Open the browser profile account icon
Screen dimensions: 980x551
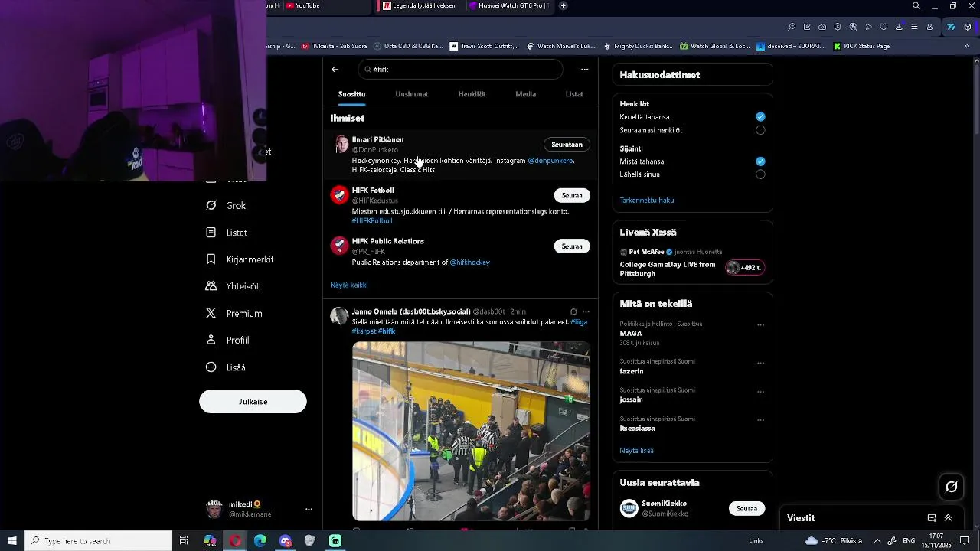[x=929, y=27]
